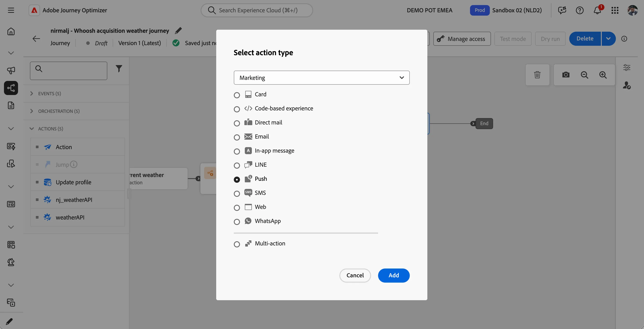Click the Add button

[x=393, y=276]
